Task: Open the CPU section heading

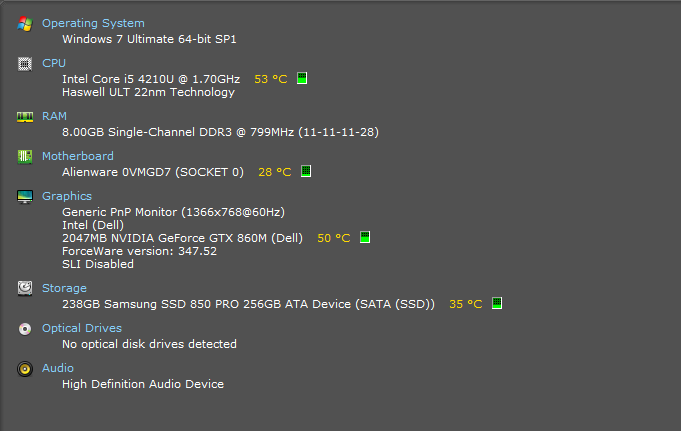Action: (54, 63)
